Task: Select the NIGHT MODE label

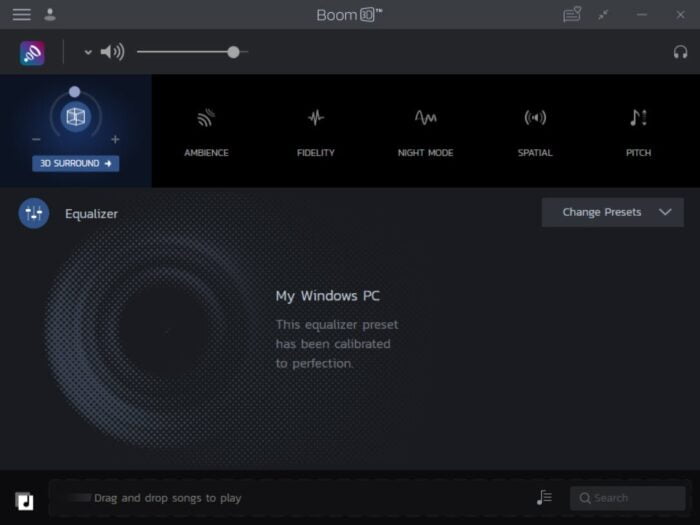Action: tap(425, 153)
